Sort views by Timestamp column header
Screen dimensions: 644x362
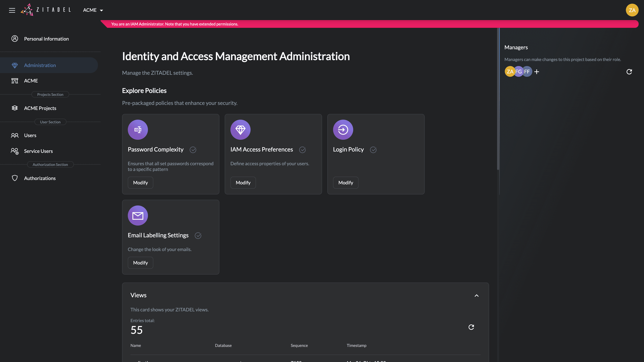click(356, 346)
